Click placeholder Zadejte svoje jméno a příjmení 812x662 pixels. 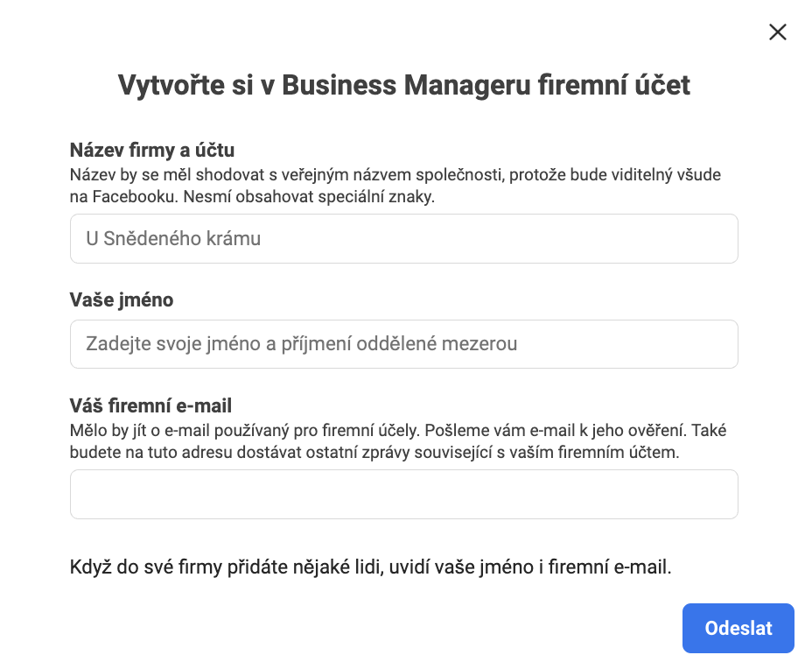pyautogui.click(x=301, y=344)
